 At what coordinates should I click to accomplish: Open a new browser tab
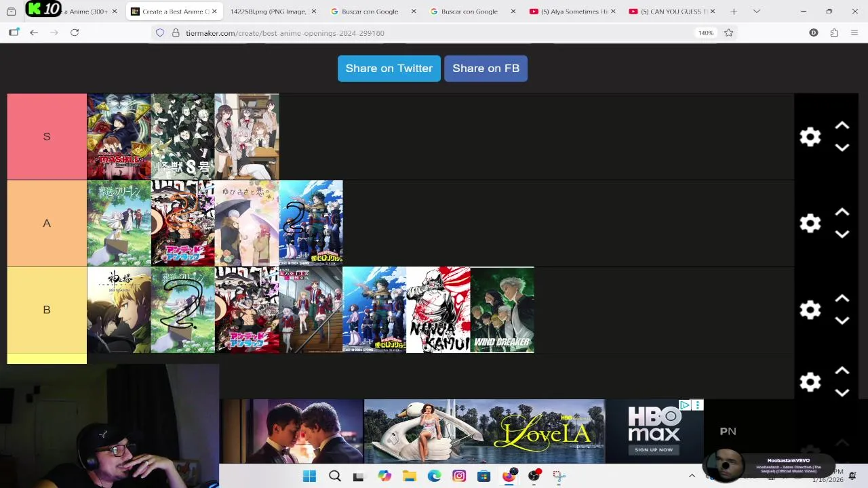[734, 12]
